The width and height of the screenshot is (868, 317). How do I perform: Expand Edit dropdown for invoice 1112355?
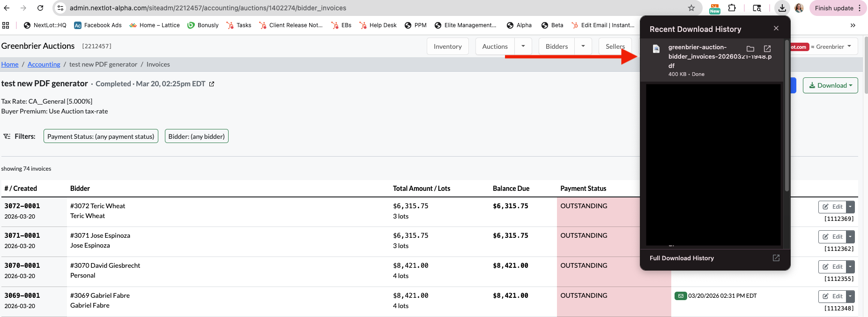click(851, 267)
